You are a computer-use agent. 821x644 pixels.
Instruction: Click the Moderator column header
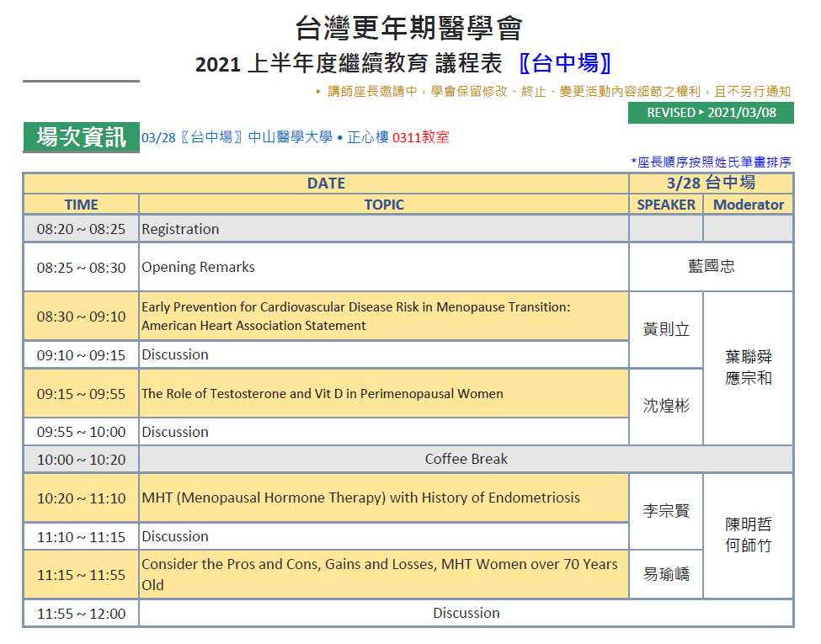click(x=748, y=205)
